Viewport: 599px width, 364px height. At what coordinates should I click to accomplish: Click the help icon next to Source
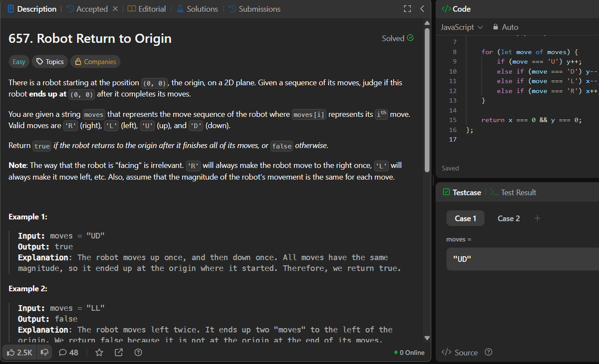pos(489,353)
